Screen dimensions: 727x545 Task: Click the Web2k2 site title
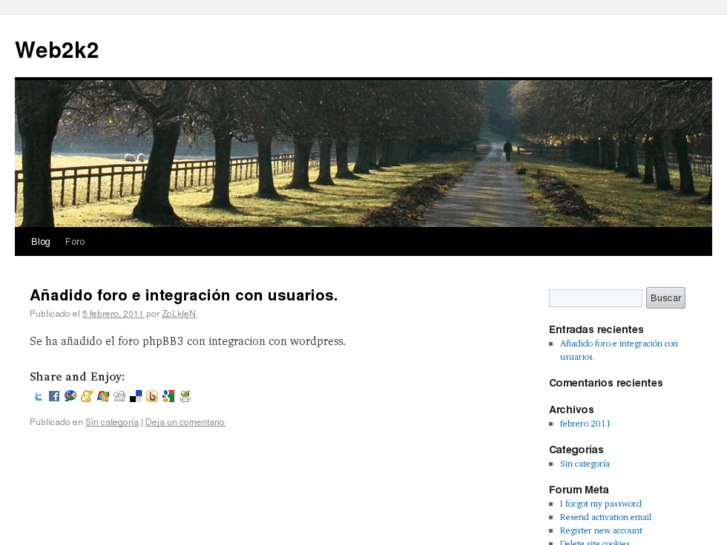[x=57, y=50]
